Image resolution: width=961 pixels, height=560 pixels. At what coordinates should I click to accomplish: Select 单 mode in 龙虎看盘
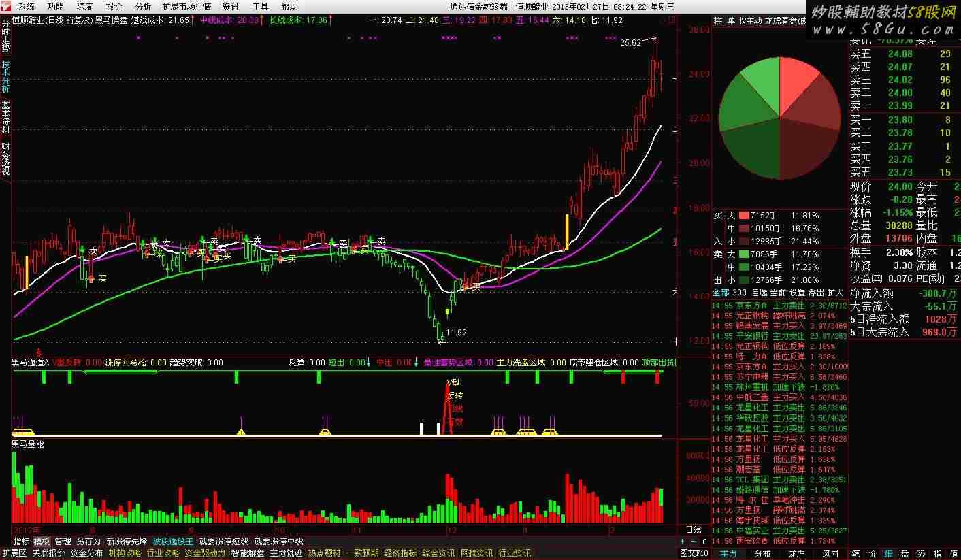click(x=732, y=21)
